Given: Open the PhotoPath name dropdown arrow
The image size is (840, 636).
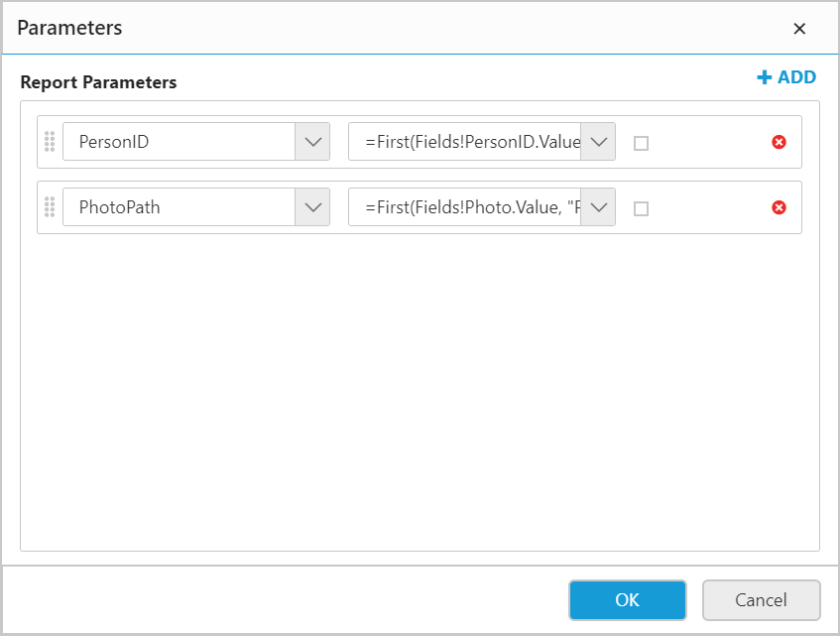Looking at the screenshot, I should pyautogui.click(x=312, y=207).
